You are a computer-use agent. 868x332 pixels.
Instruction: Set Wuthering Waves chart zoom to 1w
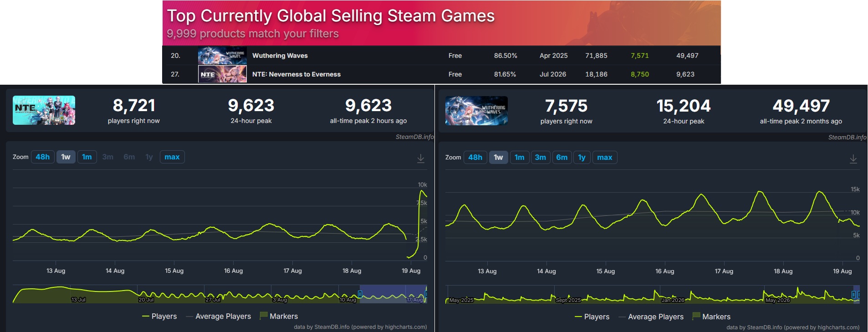(x=499, y=158)
